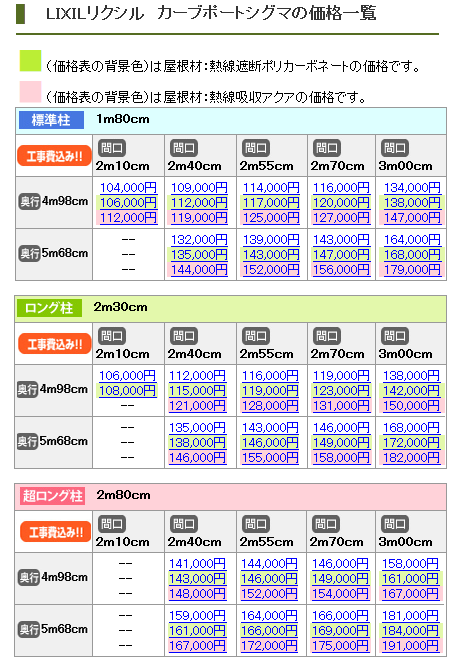Viewport: 450px width, 665px height.
Task: Click the 工事費込み badge in the 標準柱 table
Action: (54, 156)
